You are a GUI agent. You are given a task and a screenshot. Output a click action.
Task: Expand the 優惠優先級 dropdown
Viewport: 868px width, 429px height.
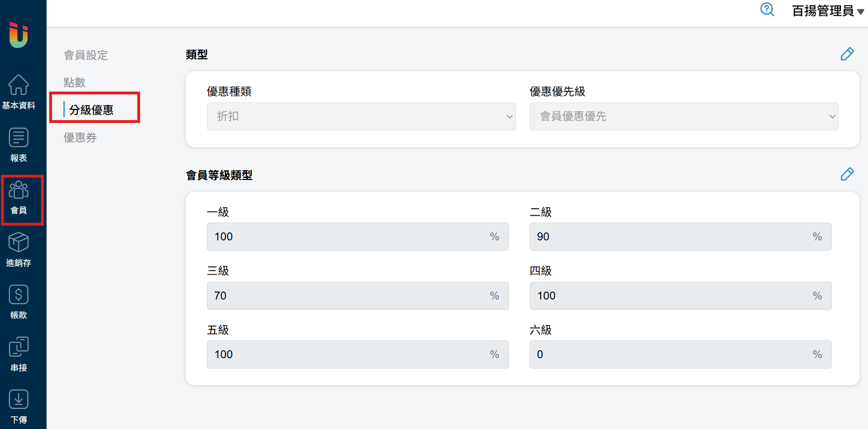pos(683,116)
